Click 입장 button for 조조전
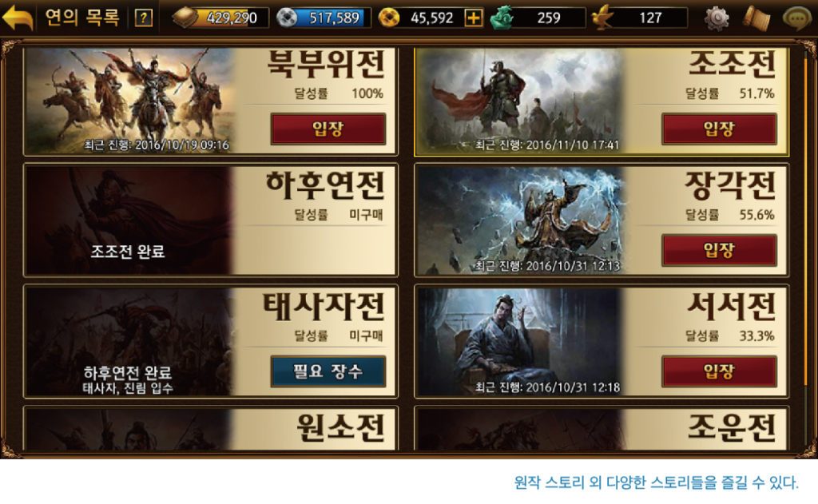818x504 pixels. pyautogui.click(x=719, y=129)
